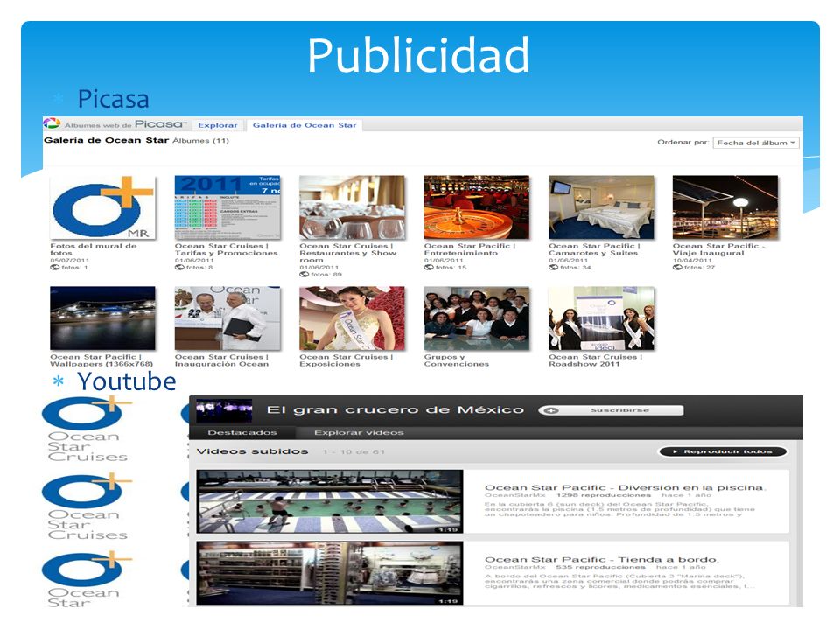Image resolution: width=840 pixels, height=630 pixels.
Task: Open the Camarotes y Suites album thumbnail
Action: pos(601,207)
